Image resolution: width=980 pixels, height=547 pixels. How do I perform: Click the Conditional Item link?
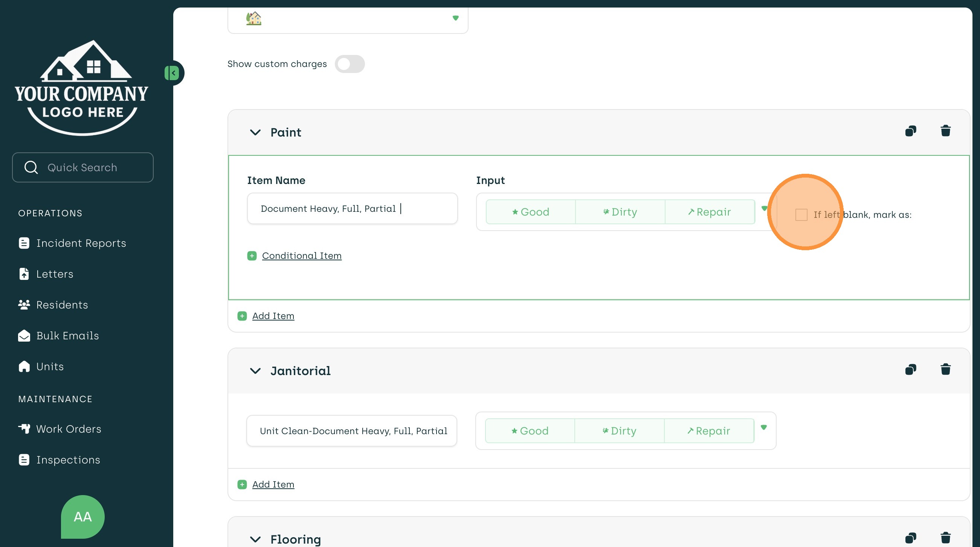[x=302, y=256]
